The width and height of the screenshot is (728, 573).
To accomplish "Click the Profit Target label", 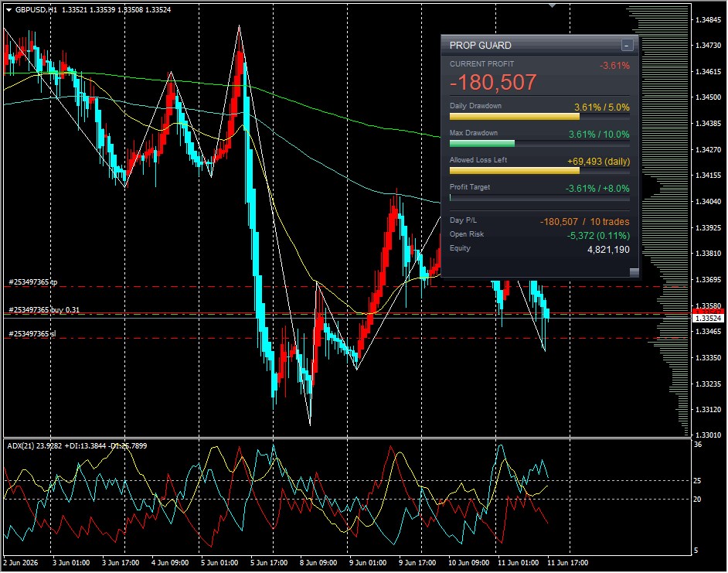I will tap(469, 187).
